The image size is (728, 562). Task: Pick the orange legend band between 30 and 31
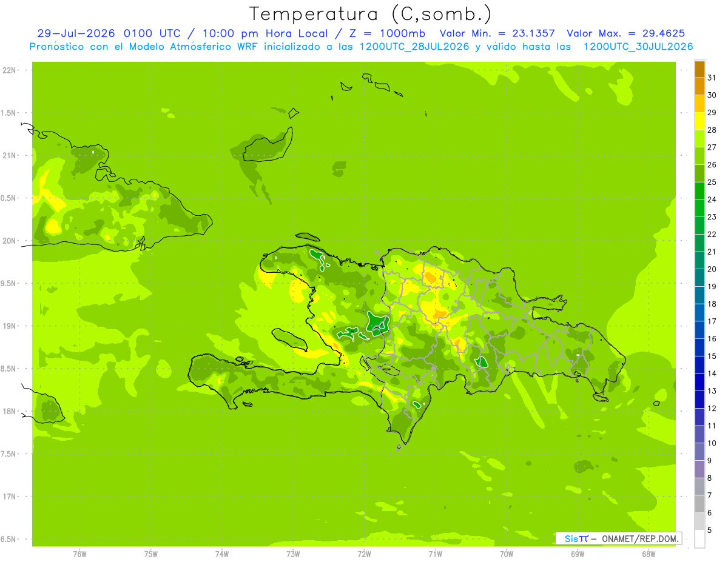699,87
